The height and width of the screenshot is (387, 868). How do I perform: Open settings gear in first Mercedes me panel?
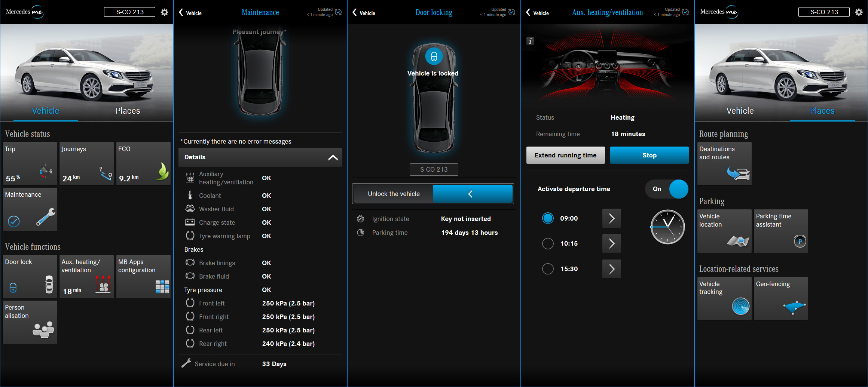(x=164, y=12)
